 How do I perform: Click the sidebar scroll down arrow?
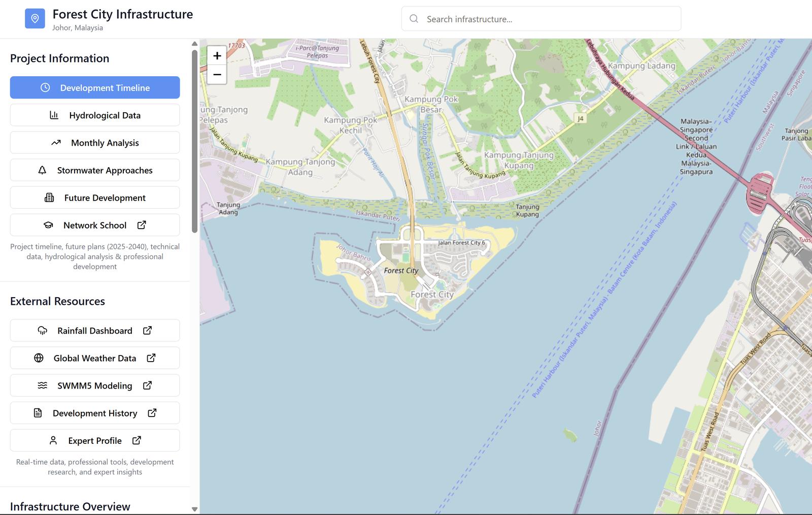click(x=194, y=509)
